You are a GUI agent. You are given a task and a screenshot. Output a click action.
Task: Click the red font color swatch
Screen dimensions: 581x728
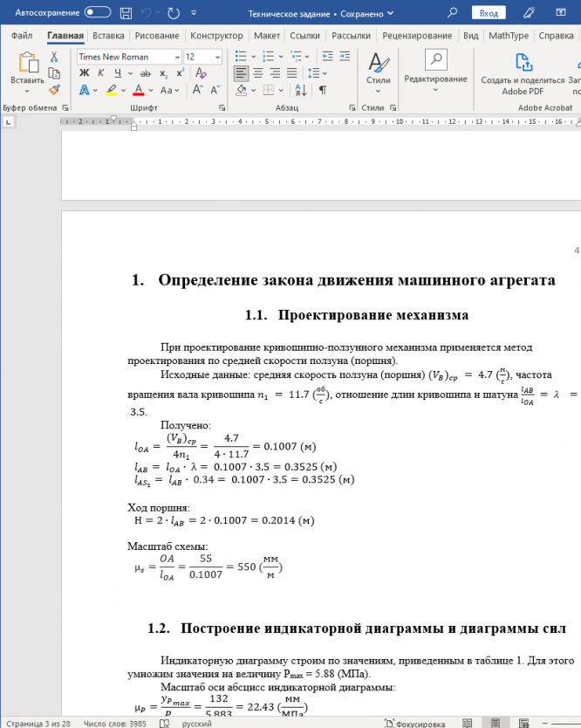[x=139, y=90]
